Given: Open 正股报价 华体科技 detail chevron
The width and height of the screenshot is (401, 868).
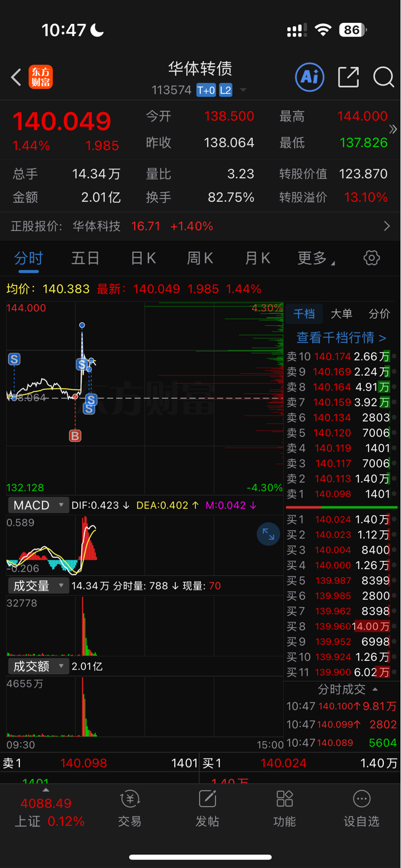Looking at the screenshot, I should tap(386, 226).
